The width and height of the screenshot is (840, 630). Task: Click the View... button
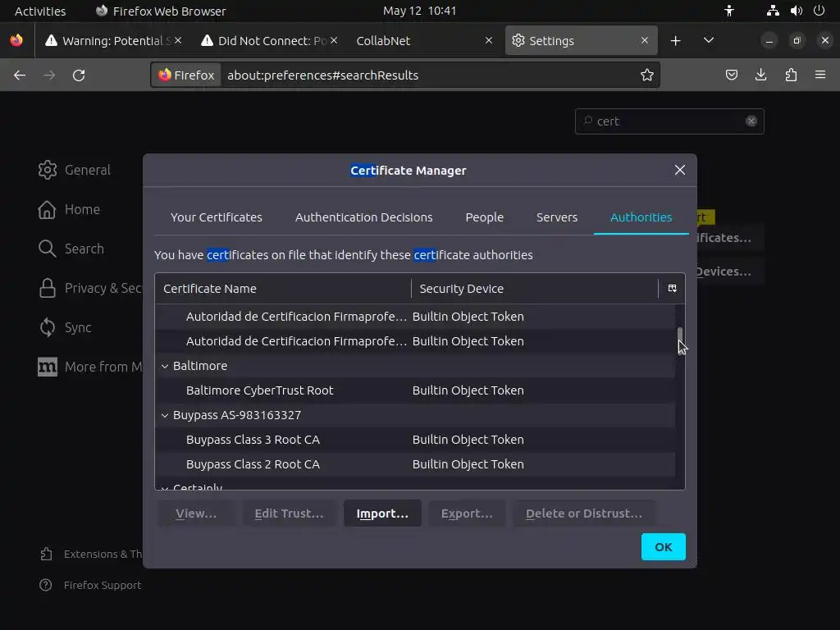click(x=196, y=514)
